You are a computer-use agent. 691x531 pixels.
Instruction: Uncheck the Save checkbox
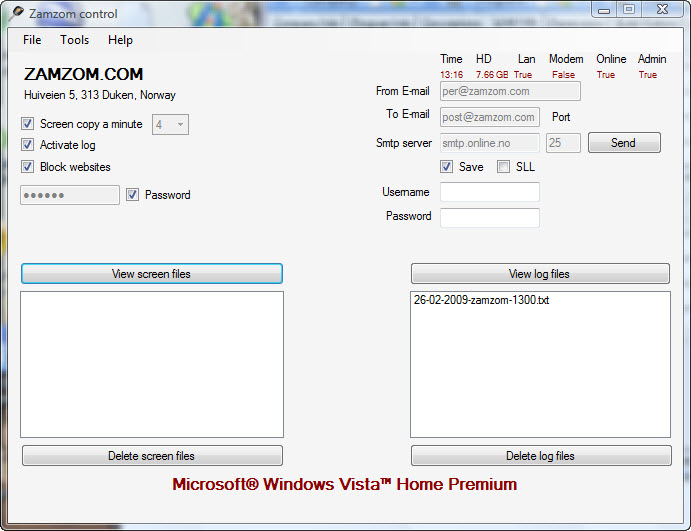[x=446, y=167]
